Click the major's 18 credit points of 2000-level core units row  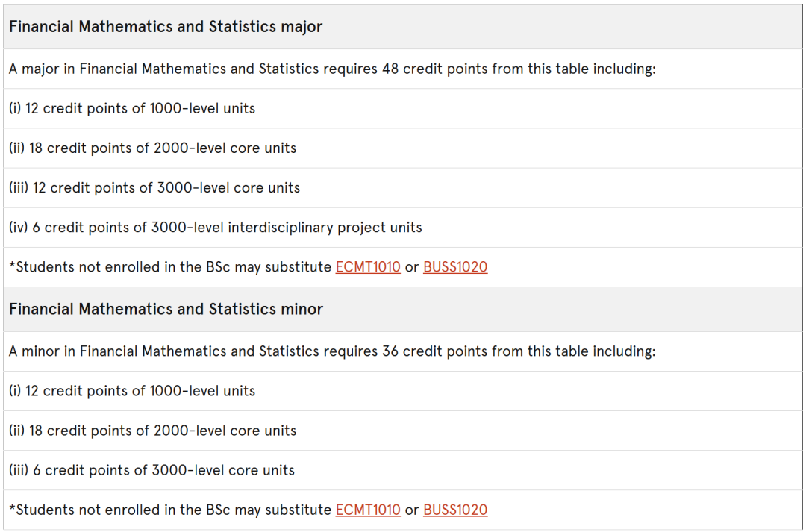(x=403, y=148)
